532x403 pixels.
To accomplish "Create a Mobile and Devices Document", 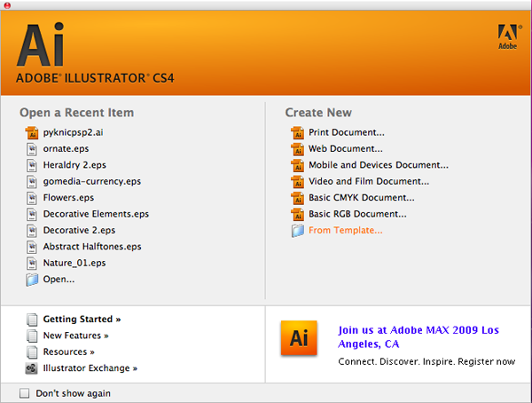I will click(379, 165).
